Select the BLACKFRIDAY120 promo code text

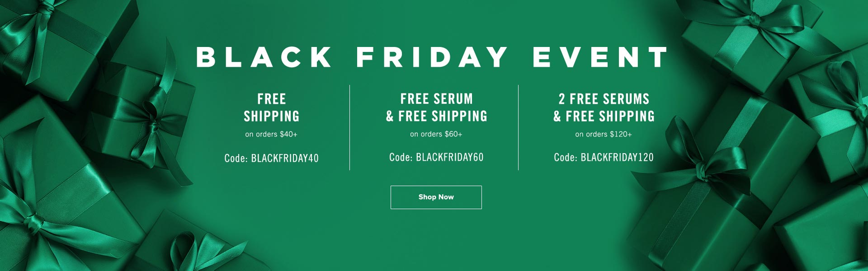coord(617,158)
